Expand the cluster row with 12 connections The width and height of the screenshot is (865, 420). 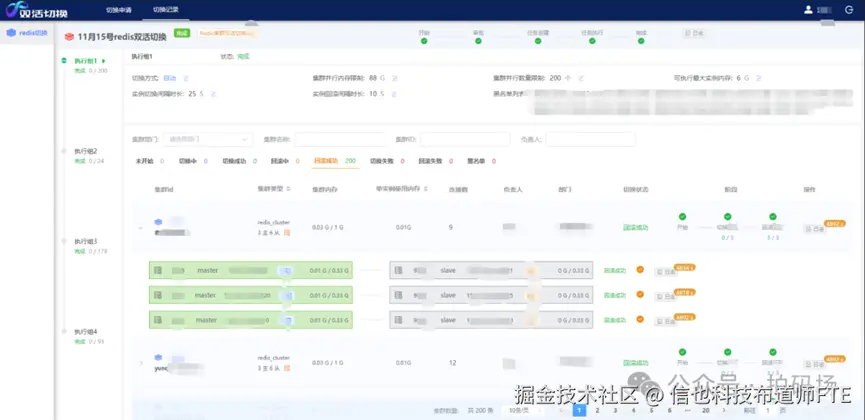141,363
